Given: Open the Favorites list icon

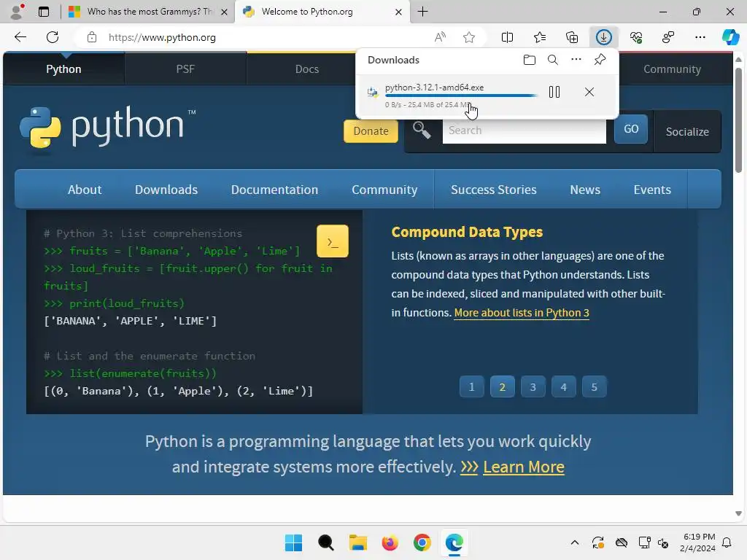Looking at the screenshot, I should [x=540, y=37].
